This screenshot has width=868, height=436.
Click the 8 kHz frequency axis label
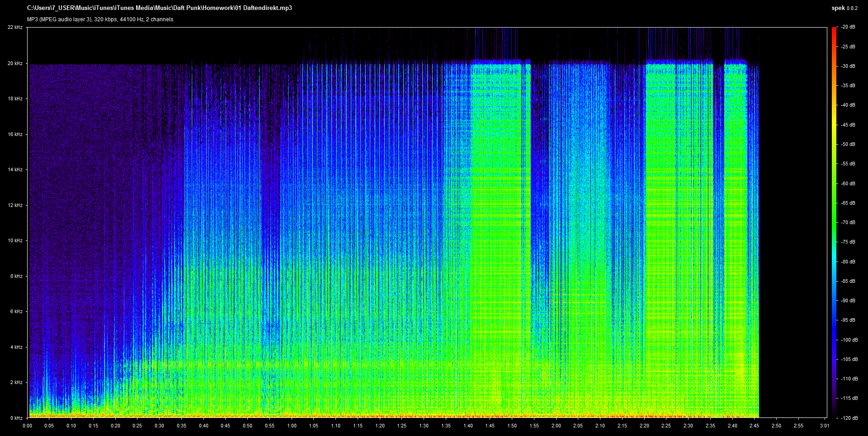point(16,276)
